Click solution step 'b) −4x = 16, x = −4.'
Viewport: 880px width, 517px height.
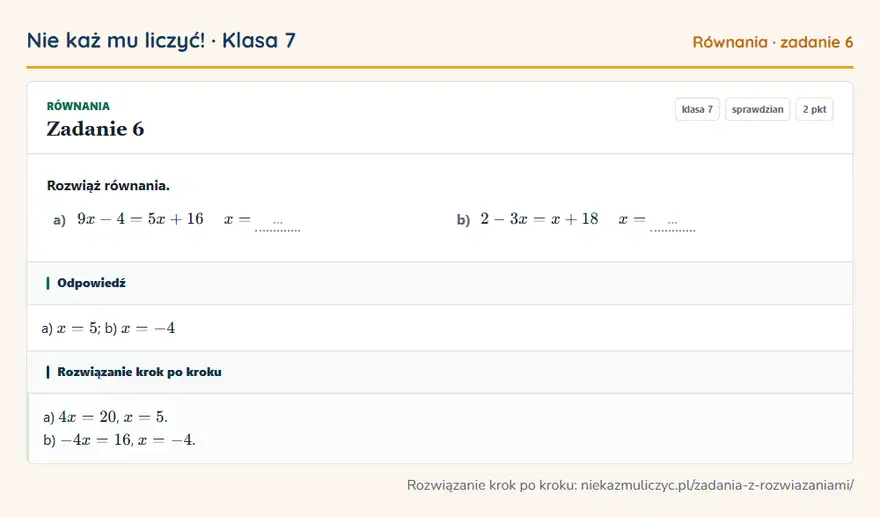coord(119,440)
